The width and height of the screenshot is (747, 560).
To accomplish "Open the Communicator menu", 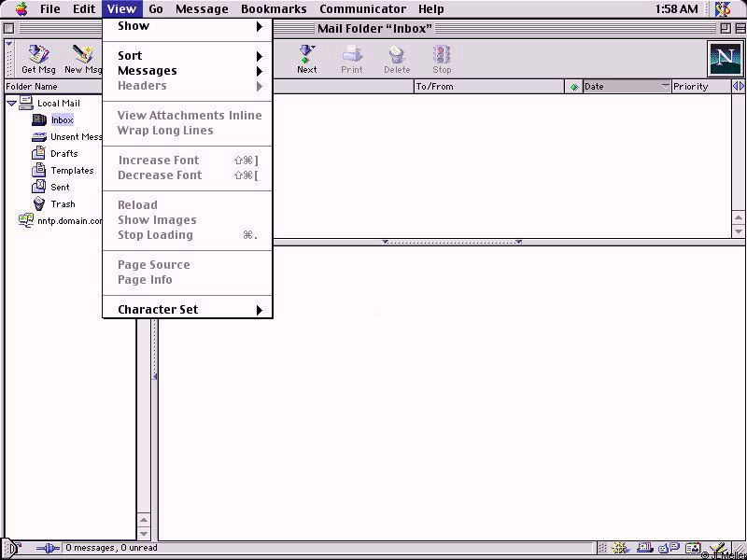I will 362,9.
